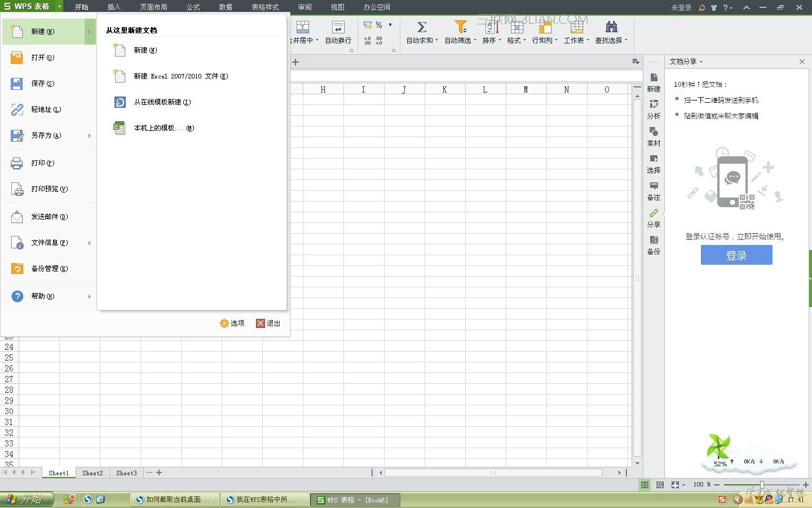
Task: Open the 自动筛选 dropdown arrow
Action: tap(475, 40)
